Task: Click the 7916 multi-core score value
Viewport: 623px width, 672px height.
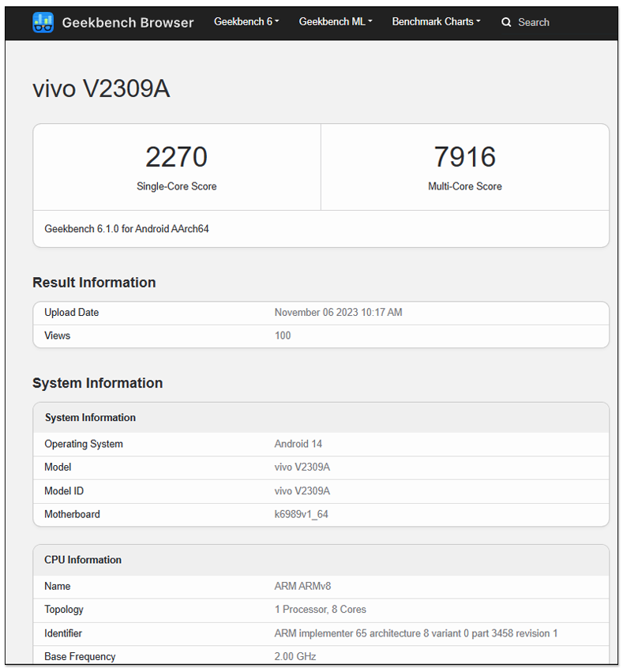Action: tap(465, 157)
